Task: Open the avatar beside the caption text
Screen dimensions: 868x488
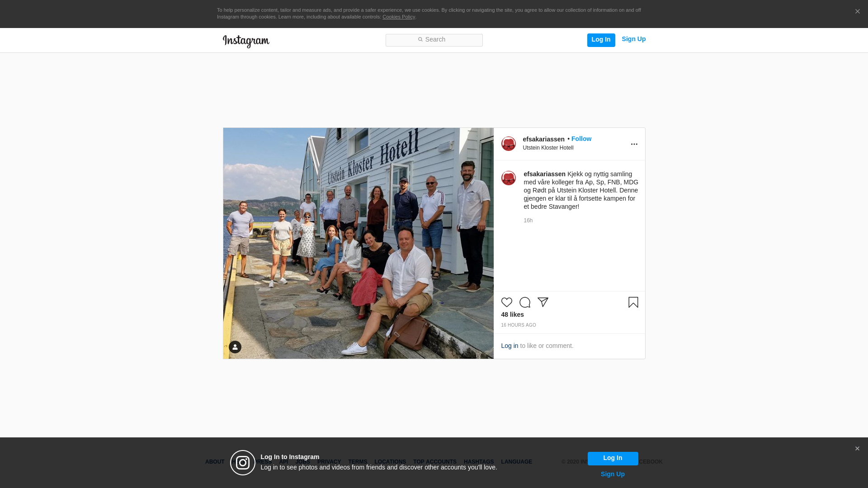Action: [509, 178]
